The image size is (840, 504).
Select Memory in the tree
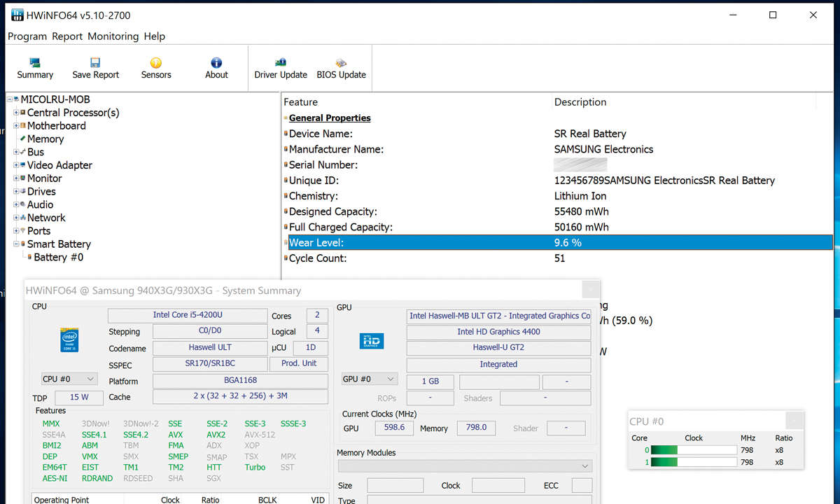tap(45, 139)
